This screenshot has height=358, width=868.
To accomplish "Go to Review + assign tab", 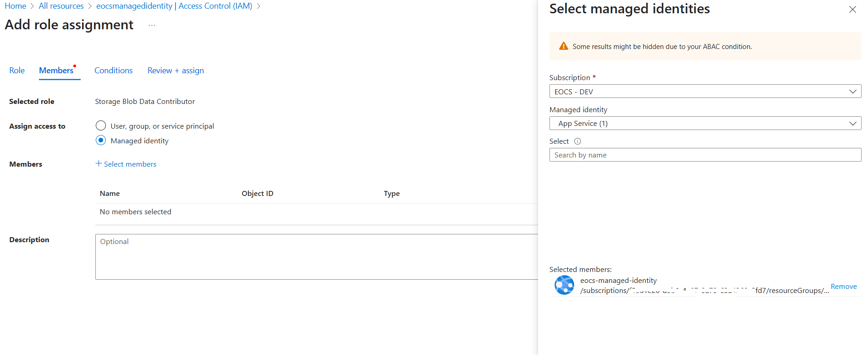I will (176, 71).
